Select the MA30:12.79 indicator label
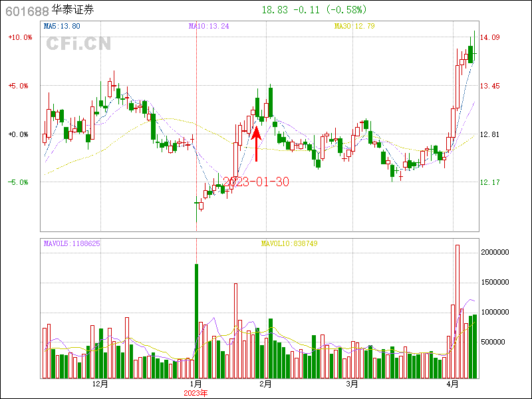This screenshot has width=532, height=399. [354, 26]
